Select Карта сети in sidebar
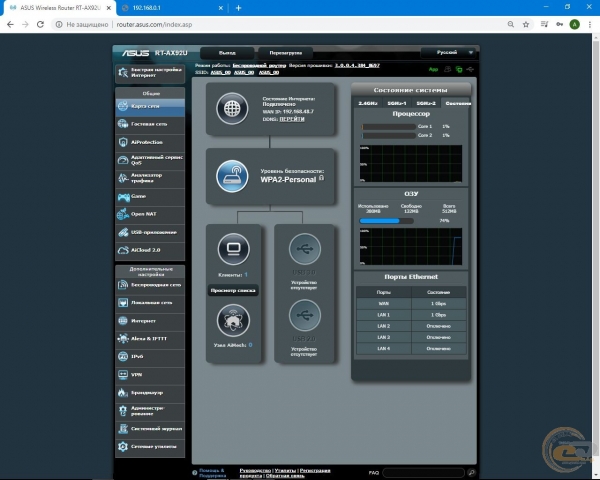This screenshot has width=600, height=480. (x=150, y=106)
